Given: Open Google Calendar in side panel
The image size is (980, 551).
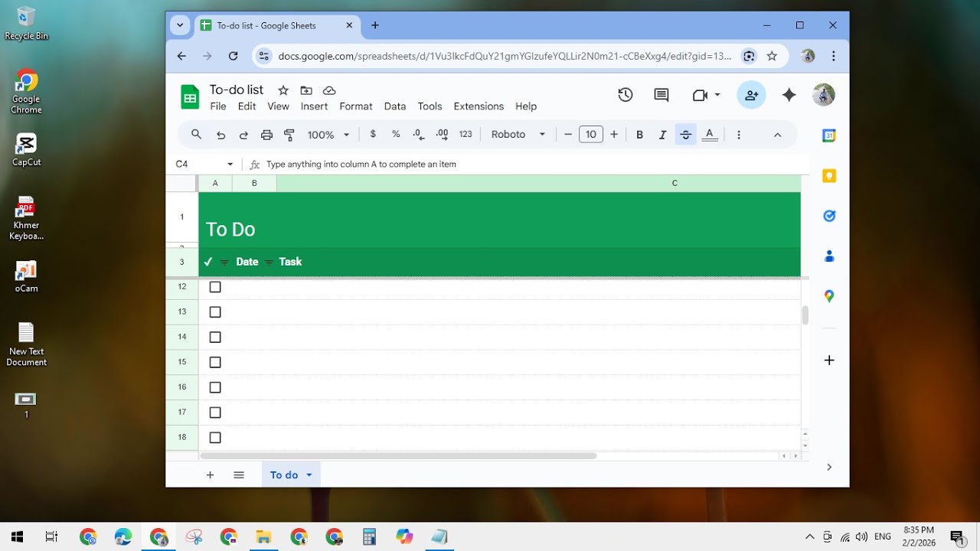Looking at the screenshot, I should pyautogui.click(x=829, y=135).
